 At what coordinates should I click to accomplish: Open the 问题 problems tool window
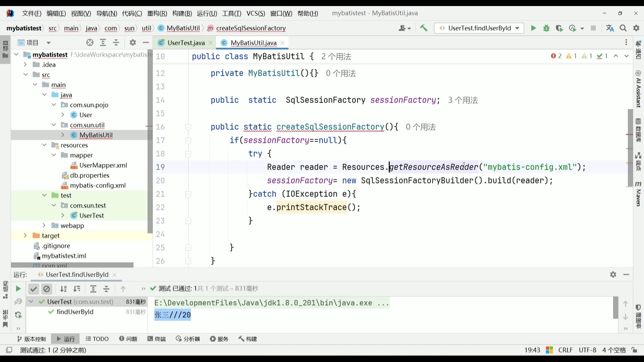pos(128,339)
